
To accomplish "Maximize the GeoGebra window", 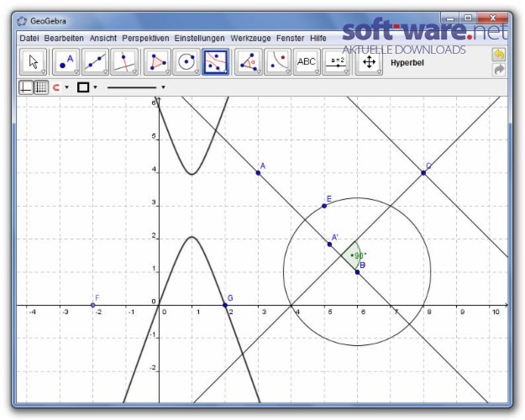I will (x=468, y=18).
